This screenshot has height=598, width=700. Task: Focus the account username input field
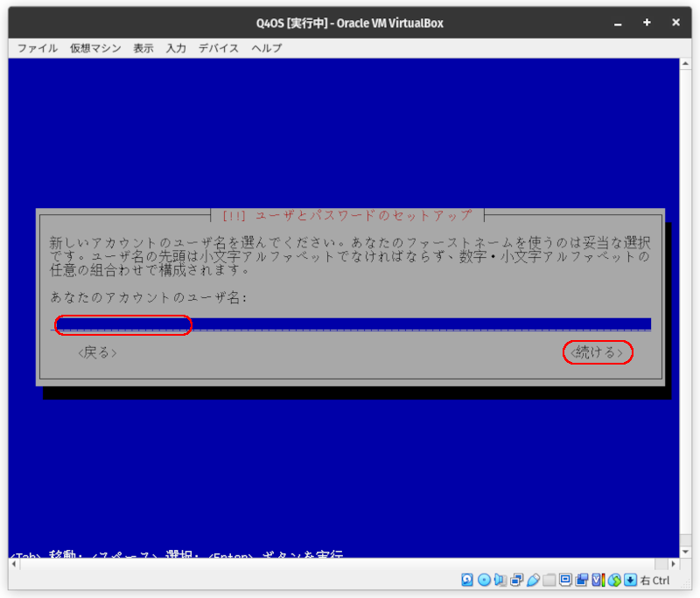coord(351,324)
